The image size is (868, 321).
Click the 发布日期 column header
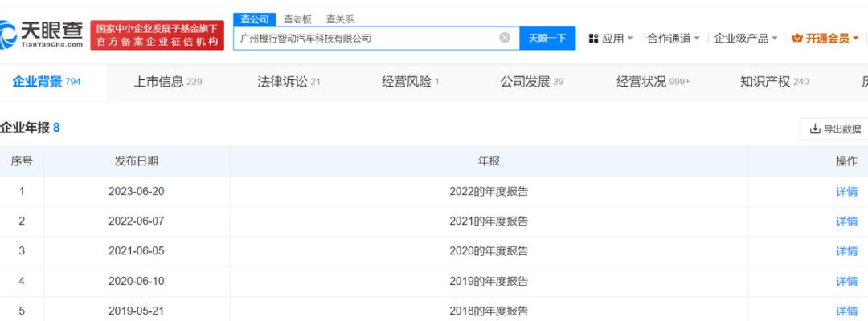[x=136, y=161]
